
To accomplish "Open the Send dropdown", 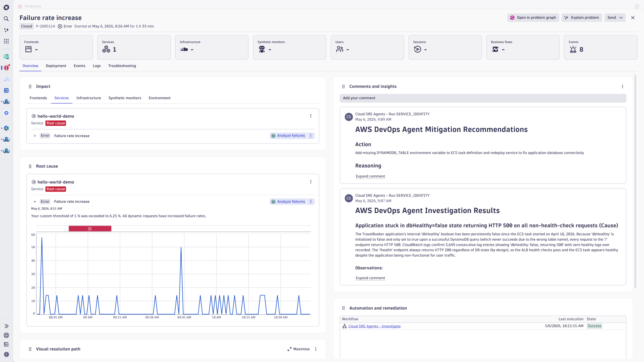I will pos(615,18).
